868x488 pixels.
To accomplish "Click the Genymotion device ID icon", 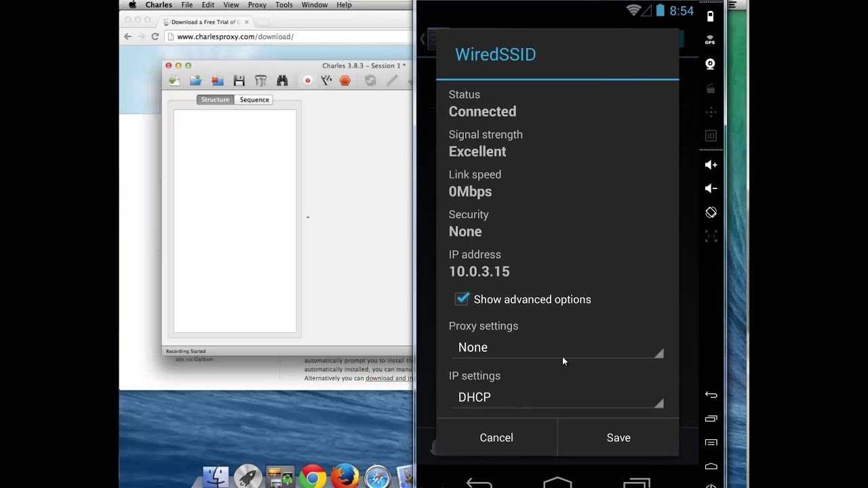I will (711, 136).
